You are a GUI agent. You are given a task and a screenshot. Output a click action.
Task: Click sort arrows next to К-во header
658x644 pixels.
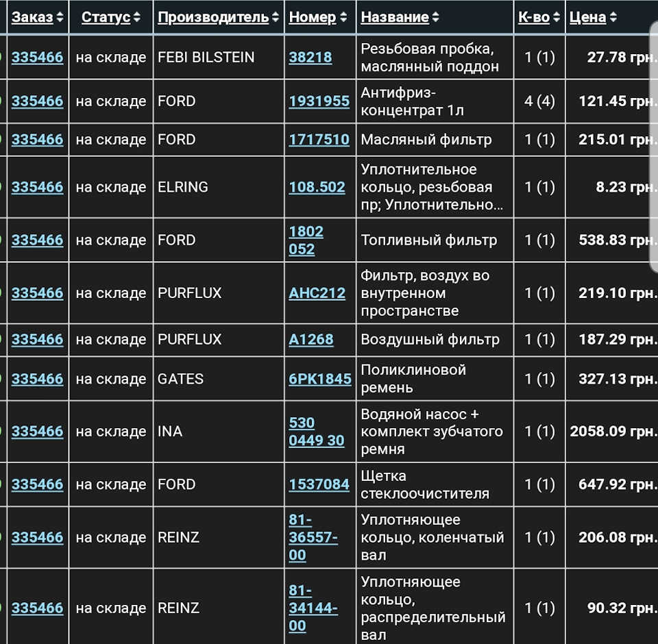[x=557, y=16]
